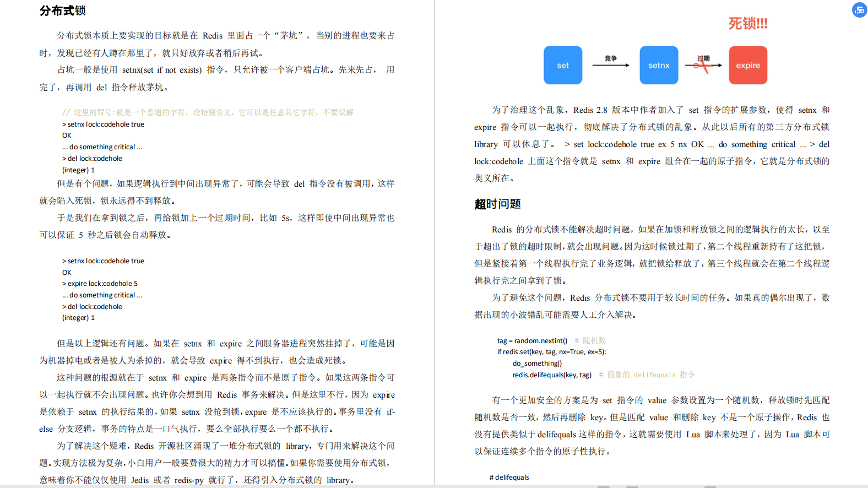Click the phrase 'Redis 2.8 版本中作者加入了'
This screenshot has width=868, height=488.
628,110
